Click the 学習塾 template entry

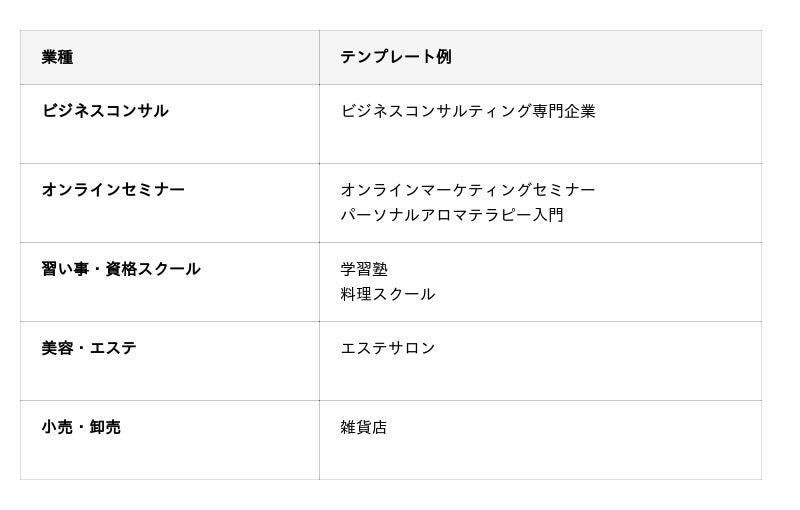coord(364,269)
